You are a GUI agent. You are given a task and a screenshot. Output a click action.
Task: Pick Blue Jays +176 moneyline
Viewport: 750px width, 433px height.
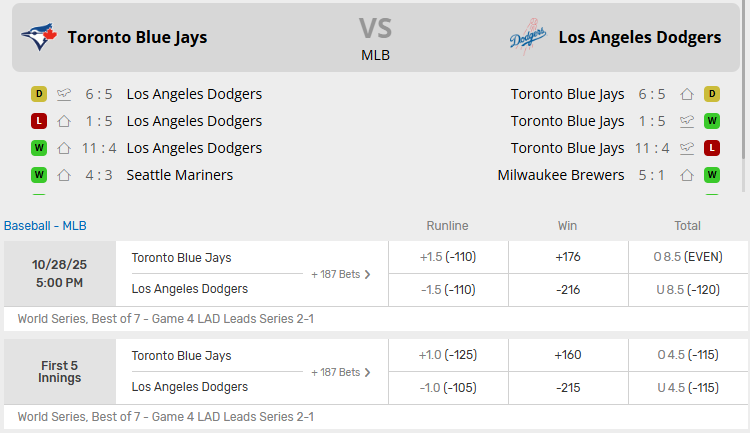[x=567, y=257]
